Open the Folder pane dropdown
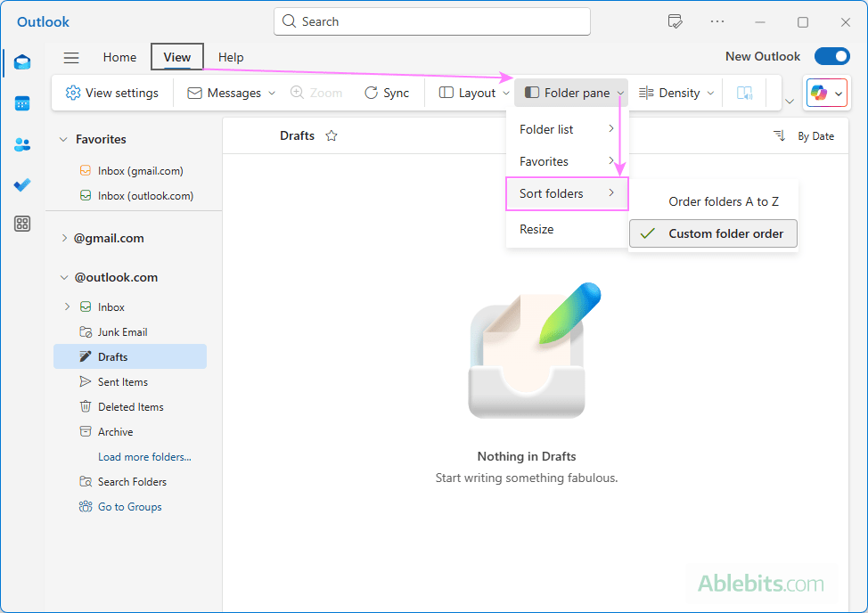Image resolution: width=868 pixels, height=613 pixels. [571, 93]
